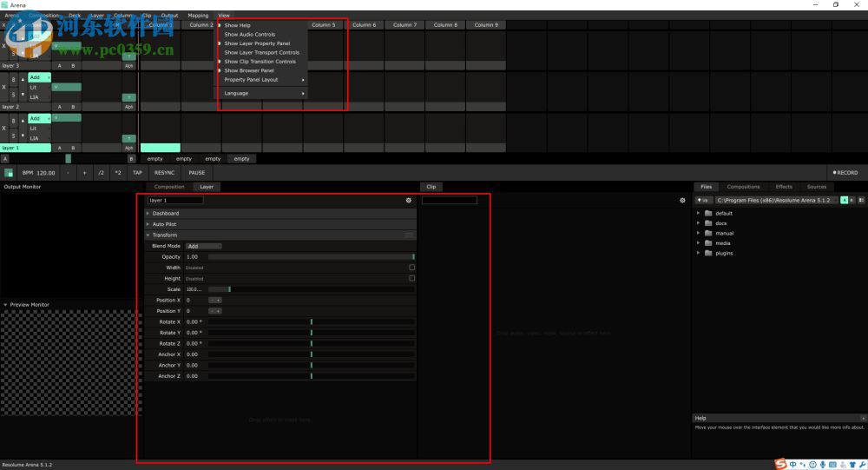Clear layer 2 with its X button
This screenshot has height=470, width=868.
[3, 87]
